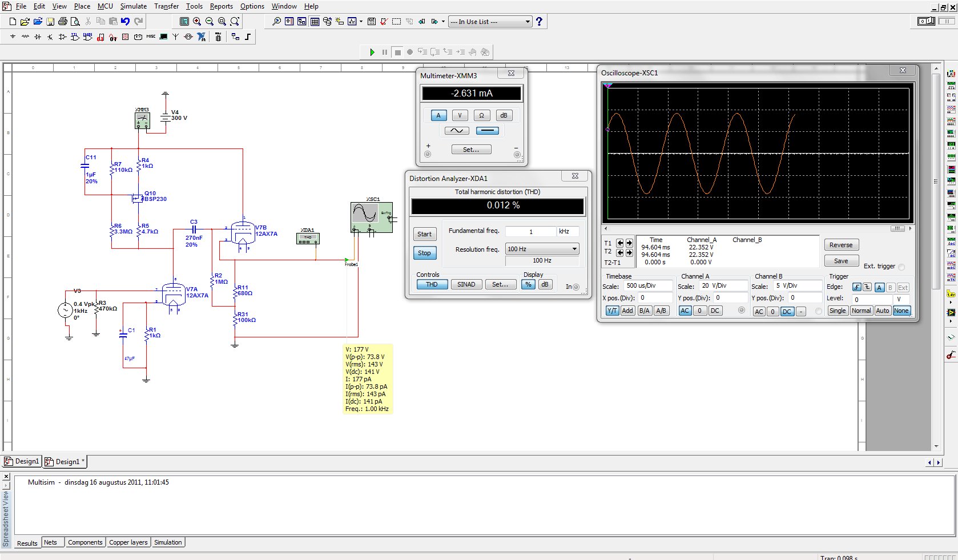Click the Help question mark icon
958x560 pixels.
tap(539, 22)
